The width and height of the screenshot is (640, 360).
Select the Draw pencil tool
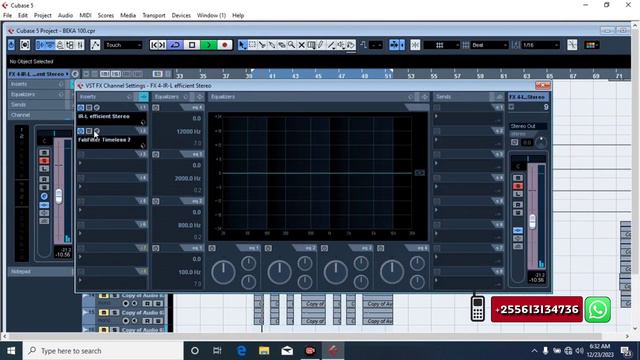[x=321, y=45]
